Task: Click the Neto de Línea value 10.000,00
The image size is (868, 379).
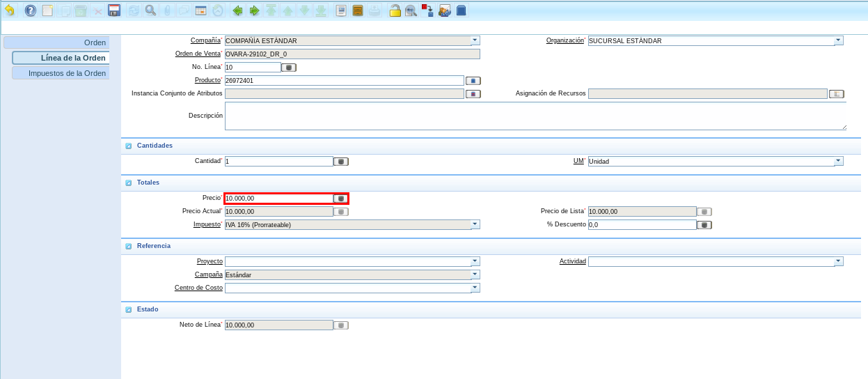Action: pyautogui.click(x=279, y=325)
